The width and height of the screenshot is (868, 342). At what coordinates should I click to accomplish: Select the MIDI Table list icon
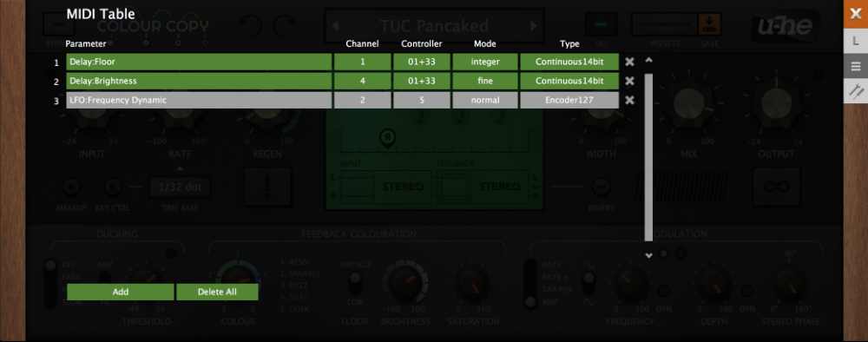coord(855,67)
